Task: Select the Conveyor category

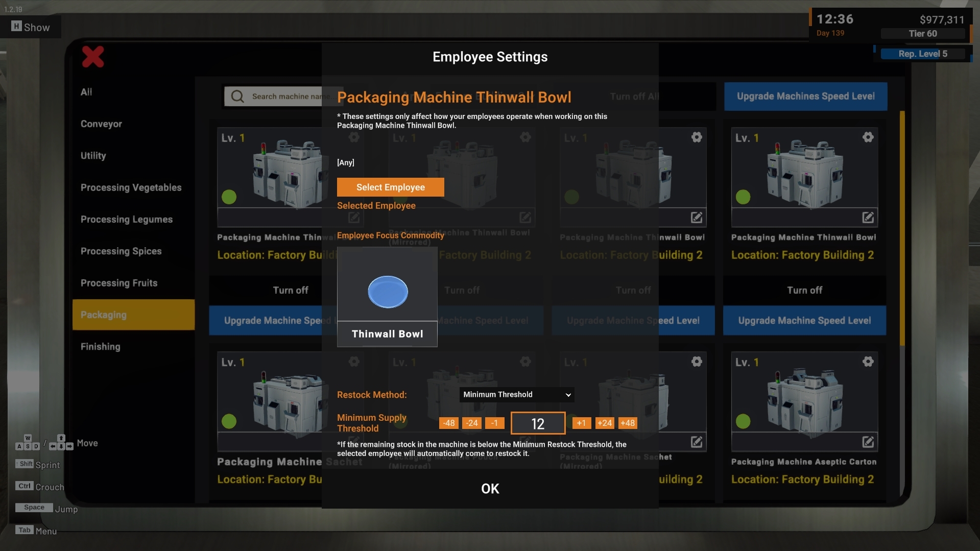Action: click(101, 124)
